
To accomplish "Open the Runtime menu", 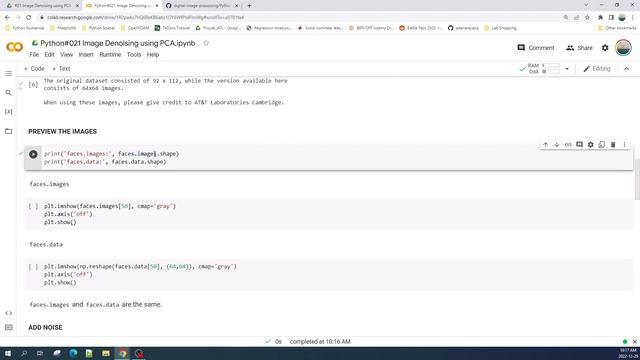I will pyautogui.click(x=110, y=54).
